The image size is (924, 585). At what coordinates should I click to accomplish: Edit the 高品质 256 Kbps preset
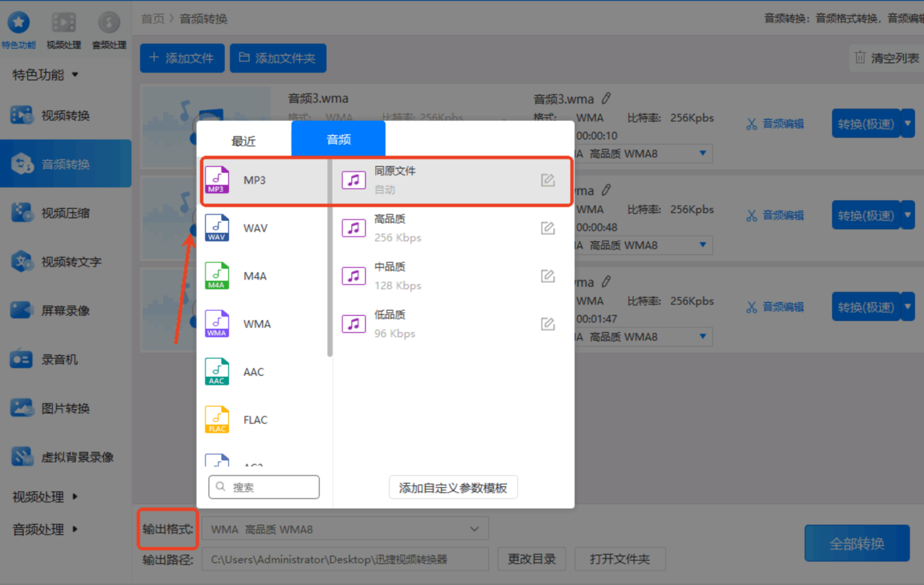[x=548, y=228]
